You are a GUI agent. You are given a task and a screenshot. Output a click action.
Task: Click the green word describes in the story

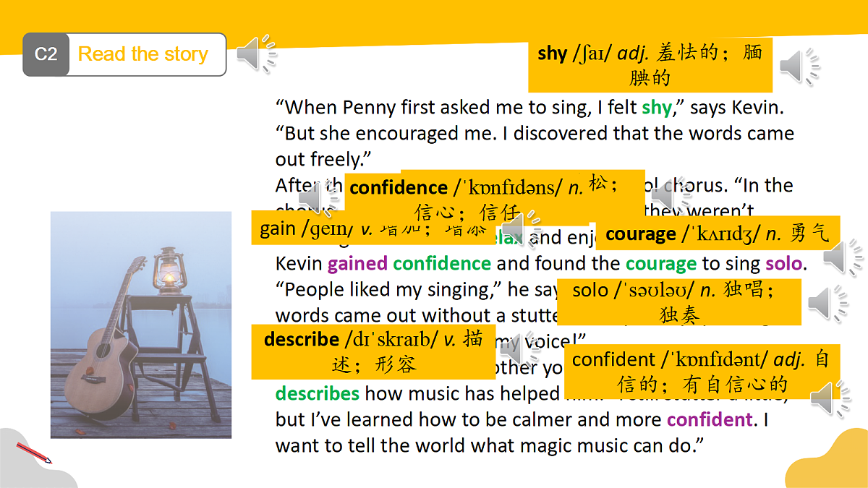click(x=318, y=394)
